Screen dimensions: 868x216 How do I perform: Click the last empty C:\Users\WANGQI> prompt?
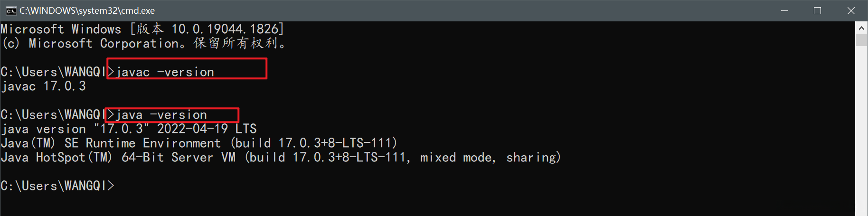[57, 186]
